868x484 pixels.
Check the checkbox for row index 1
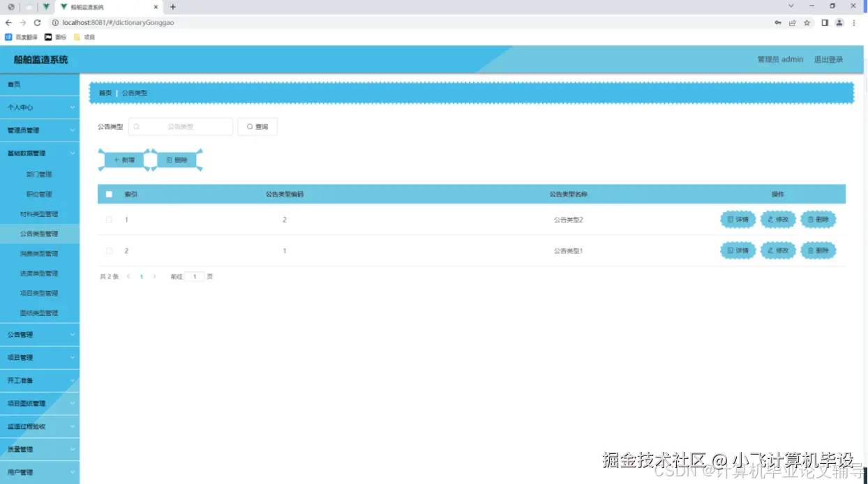pos(109,220)
